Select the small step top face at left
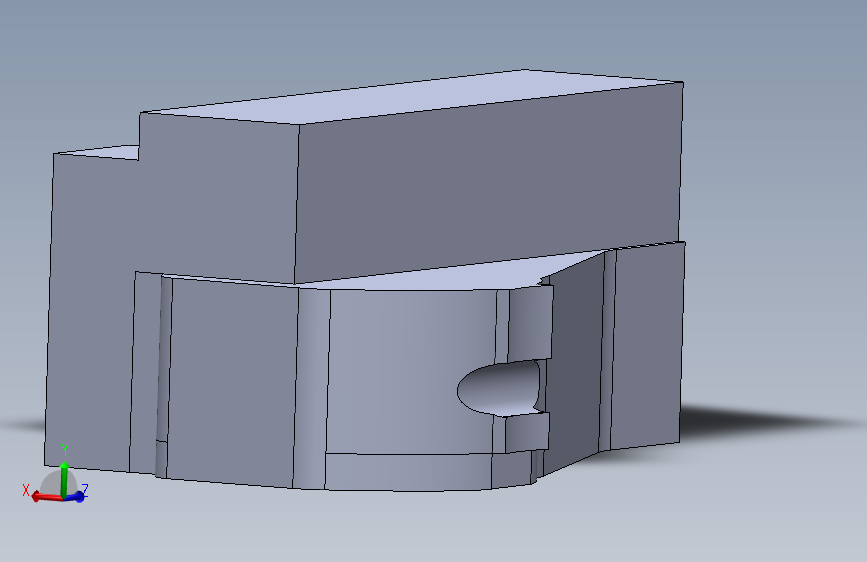Viewport: 867px width, 562px height. (x=97, y=152)
